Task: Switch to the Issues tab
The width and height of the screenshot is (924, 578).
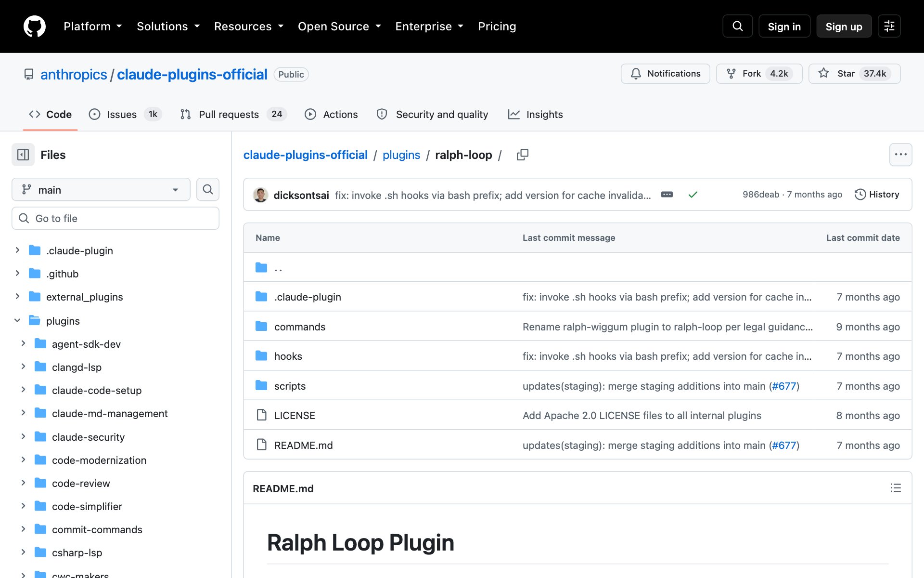Action: point(125,114)
